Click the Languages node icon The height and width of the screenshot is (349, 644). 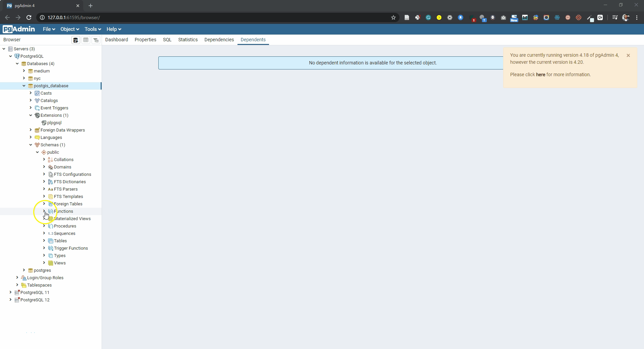(x=37, y=138)
